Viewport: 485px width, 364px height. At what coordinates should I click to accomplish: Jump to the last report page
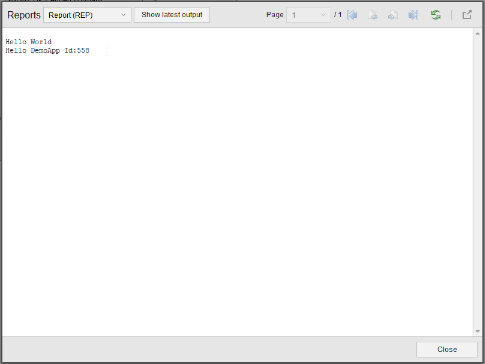click(x=413, y=15)
